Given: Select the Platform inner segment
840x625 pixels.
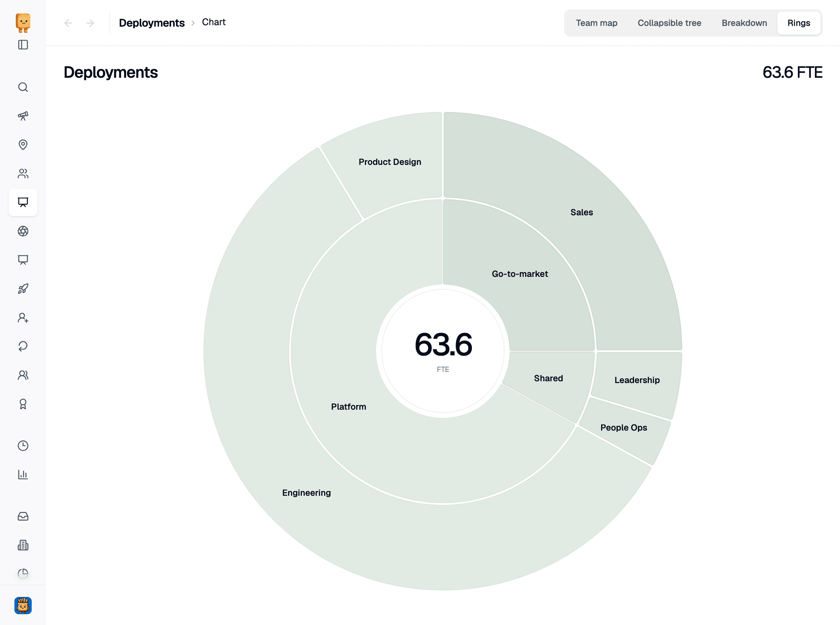Looking at the screenshot, I should coord(348,407).
